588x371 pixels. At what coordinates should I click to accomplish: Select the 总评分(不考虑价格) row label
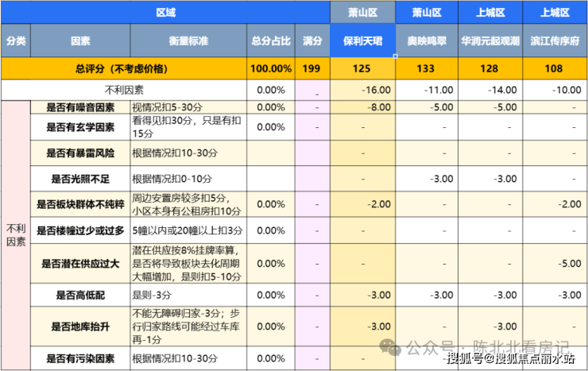(124, 68)
